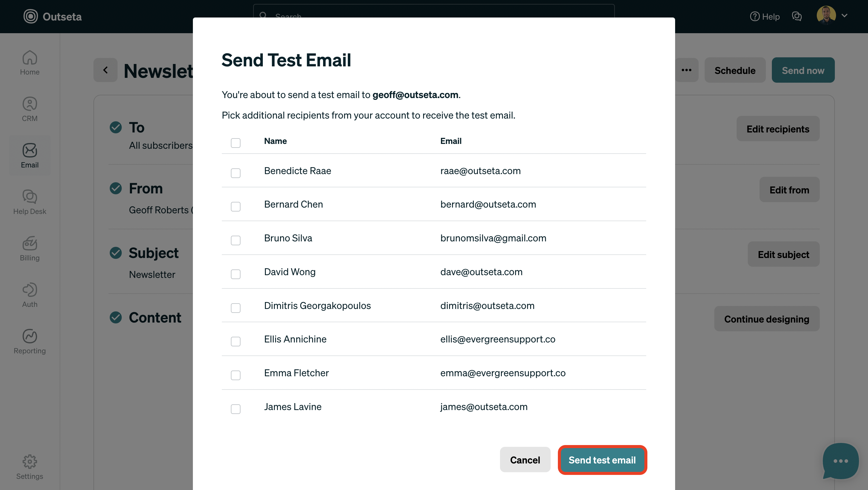This screenshot has height=490, width=868.
Task: Open the CRM section
Action: coord(30,109)
